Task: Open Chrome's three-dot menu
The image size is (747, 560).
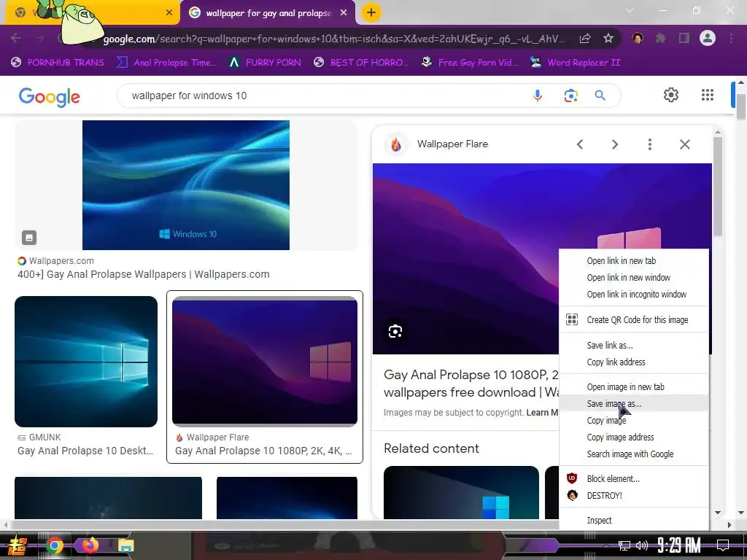Action: coord(731,38)
